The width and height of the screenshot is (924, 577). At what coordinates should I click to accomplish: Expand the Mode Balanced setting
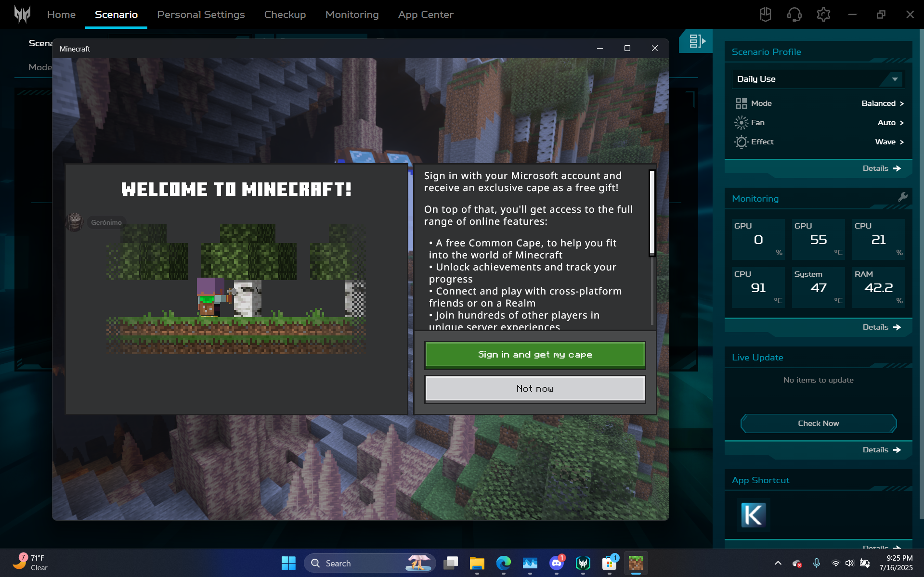tap(882, 103)
